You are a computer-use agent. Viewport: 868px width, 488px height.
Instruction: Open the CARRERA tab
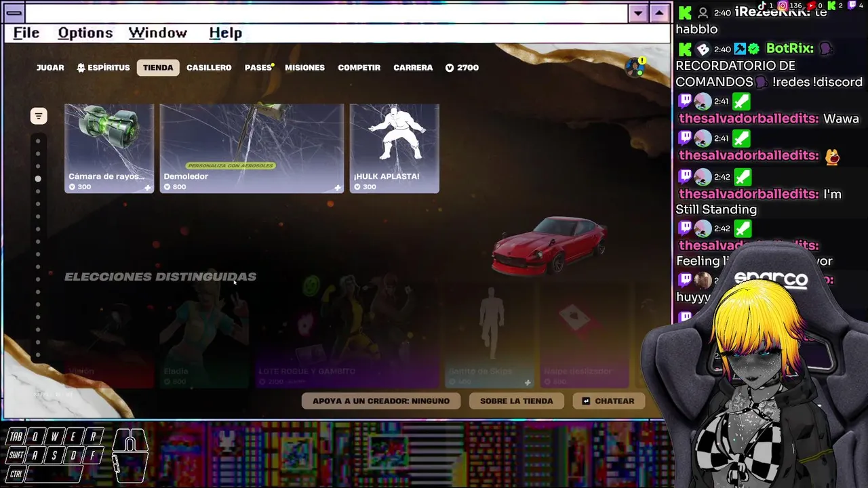point(413,68)
